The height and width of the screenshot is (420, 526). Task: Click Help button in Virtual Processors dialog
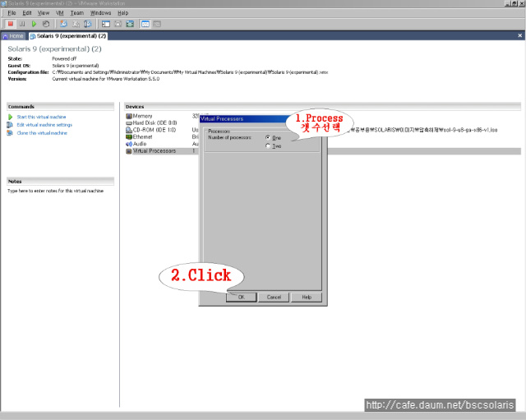coord(307,298)
